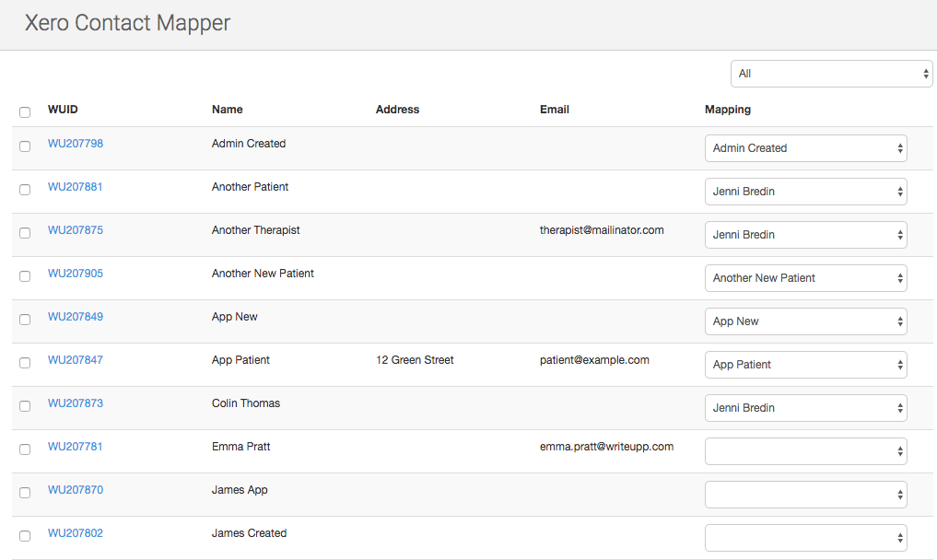Open the All filter dropdown
Viewport: 937px width, 560px height.
tap(831, 74)
